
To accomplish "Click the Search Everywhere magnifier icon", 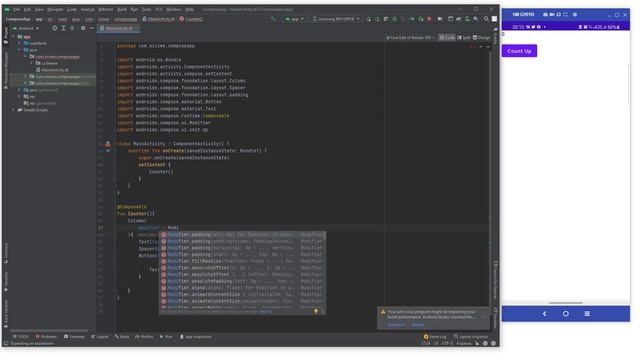I will coord(486,19).
